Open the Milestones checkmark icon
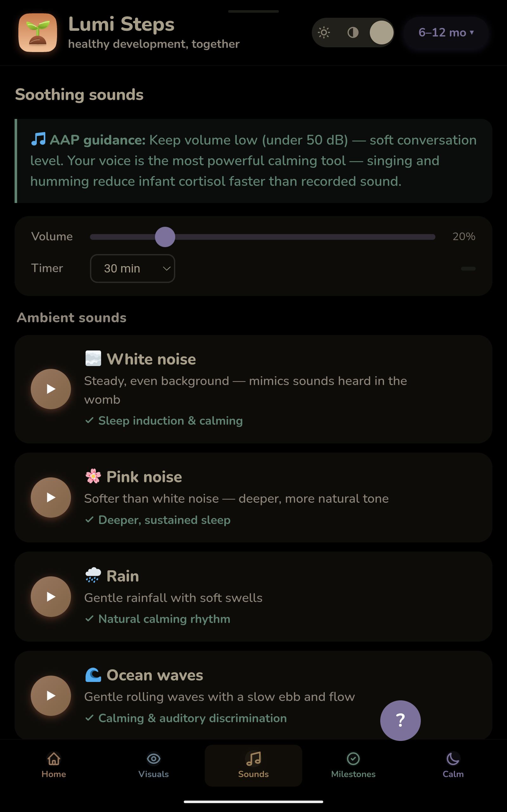The image size is (507, 812). 353,758
